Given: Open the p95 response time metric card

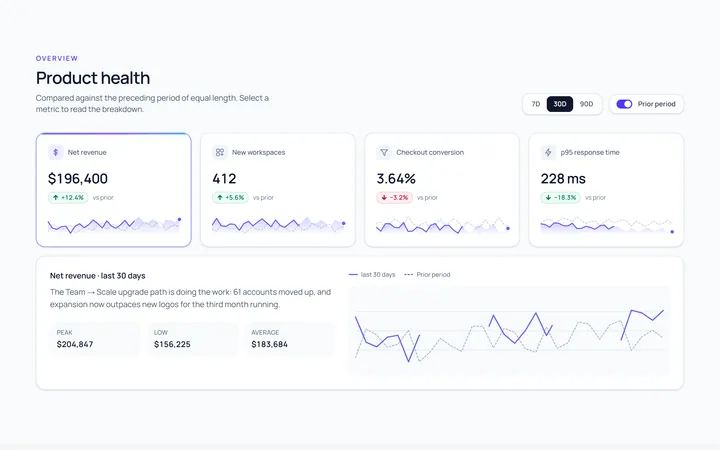Looking at the screenshot, I should pyautogui.click(x=606, y=190).
